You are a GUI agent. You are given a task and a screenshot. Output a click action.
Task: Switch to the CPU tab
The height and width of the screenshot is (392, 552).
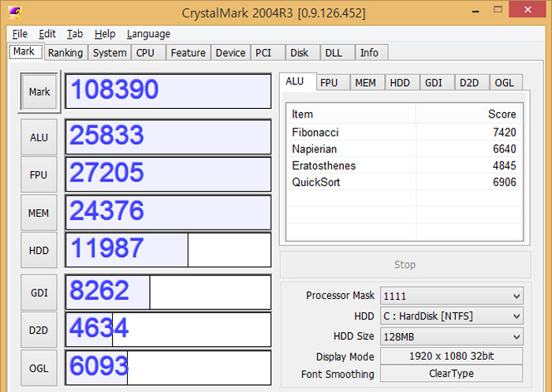pos(148,53)
